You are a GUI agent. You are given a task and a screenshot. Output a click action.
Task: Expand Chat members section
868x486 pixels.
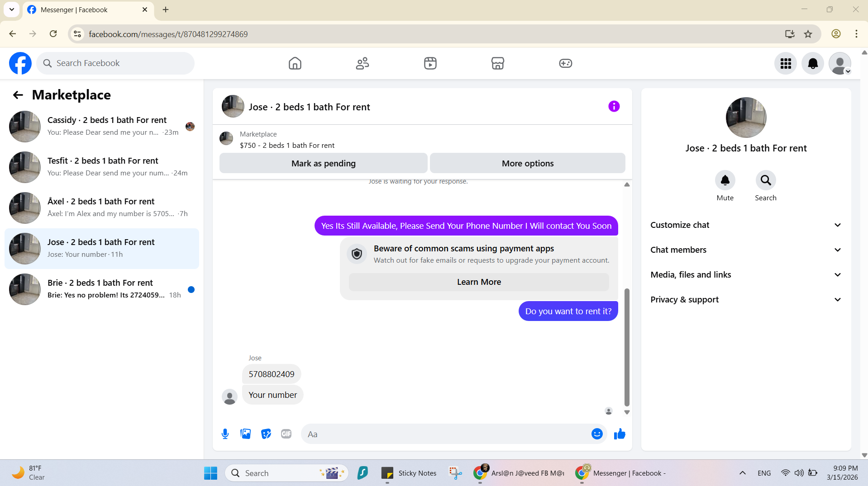pos(746,250)
